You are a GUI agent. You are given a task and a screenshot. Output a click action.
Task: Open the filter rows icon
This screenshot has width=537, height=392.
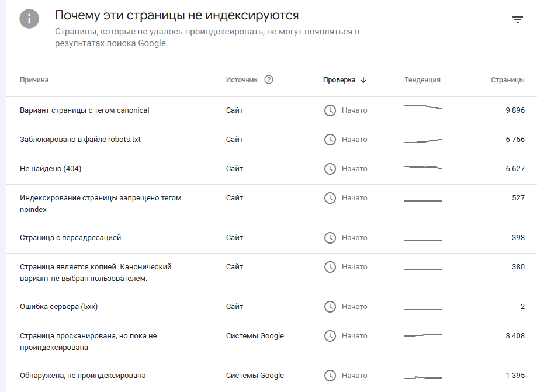tap(518, 20)
